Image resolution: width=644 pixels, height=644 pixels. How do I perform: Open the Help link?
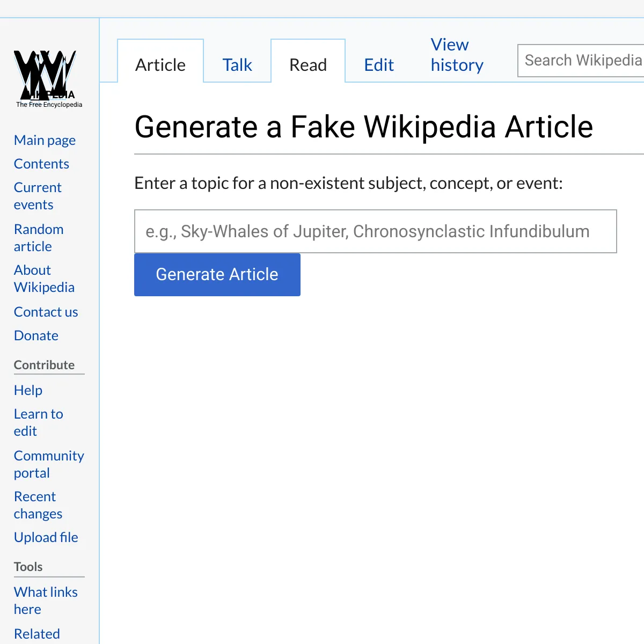(28, 390)
